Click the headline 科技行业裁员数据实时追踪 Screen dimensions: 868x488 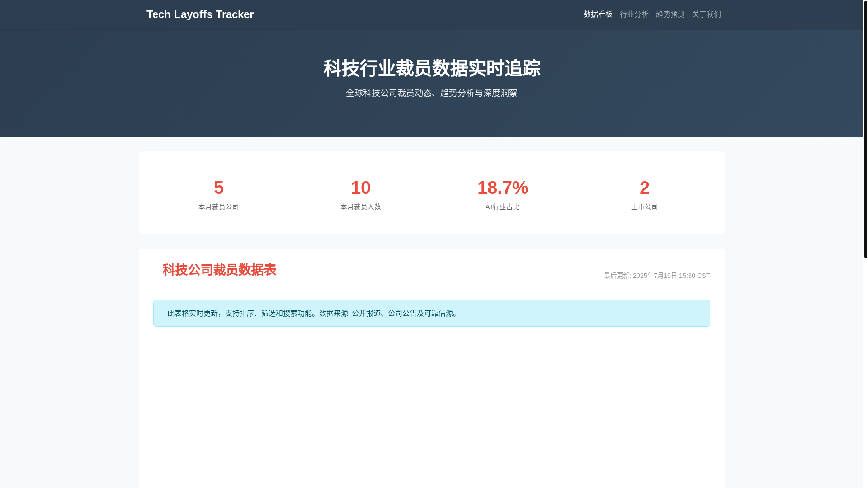point(432,68)
